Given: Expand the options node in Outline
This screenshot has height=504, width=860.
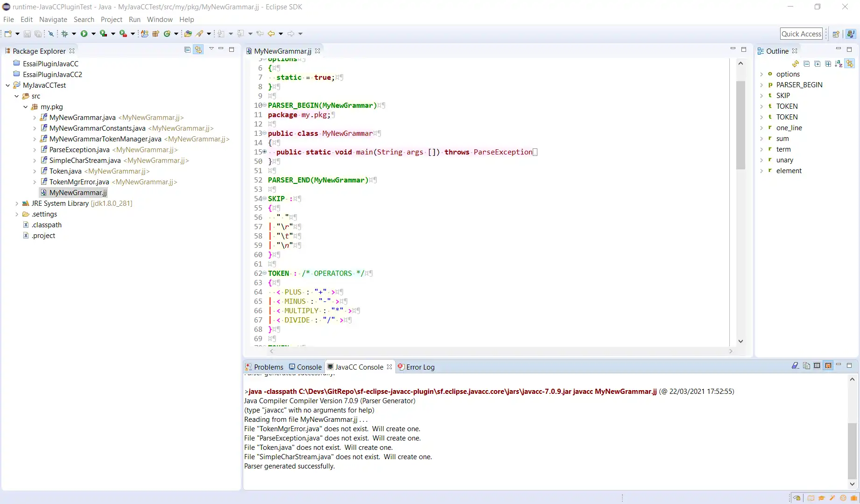Looking at the screenshot, I should coord(761,74).
